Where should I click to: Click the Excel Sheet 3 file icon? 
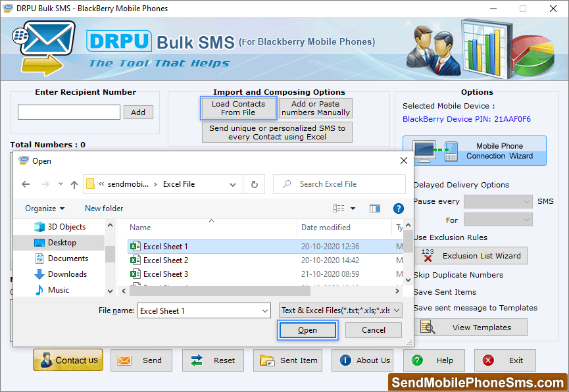136,274
